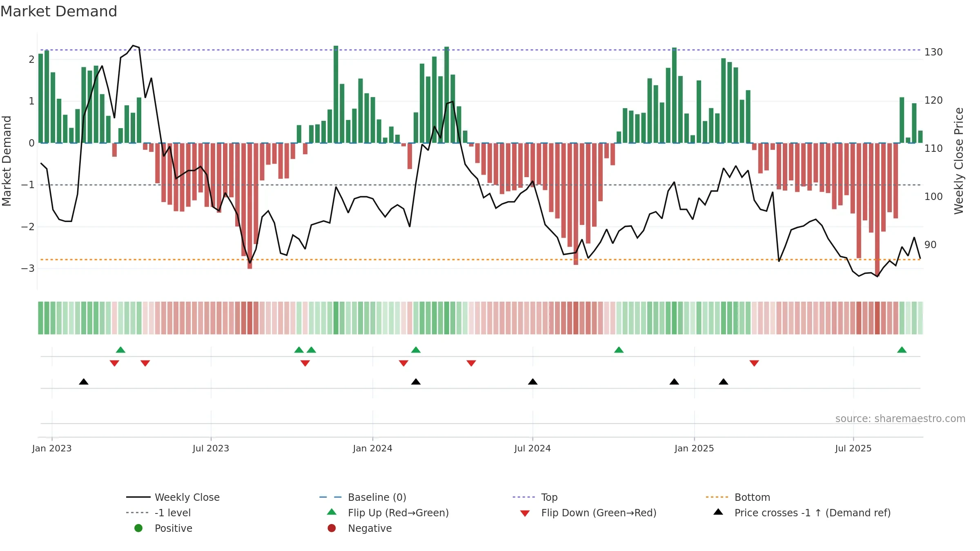The width and height of the screenshot is (980, 551).
Task: Click the Flip Down triangle in April 2023
Action: pos(145,363)
